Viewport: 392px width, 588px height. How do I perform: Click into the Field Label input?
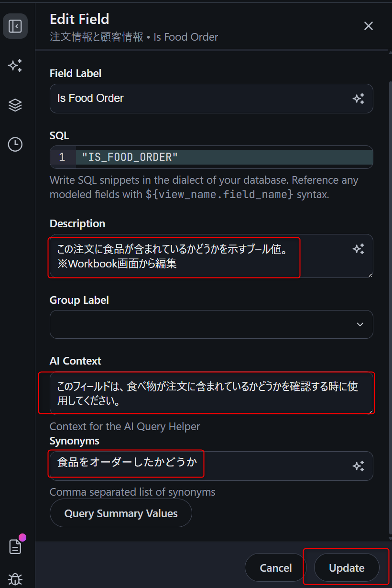201,99
